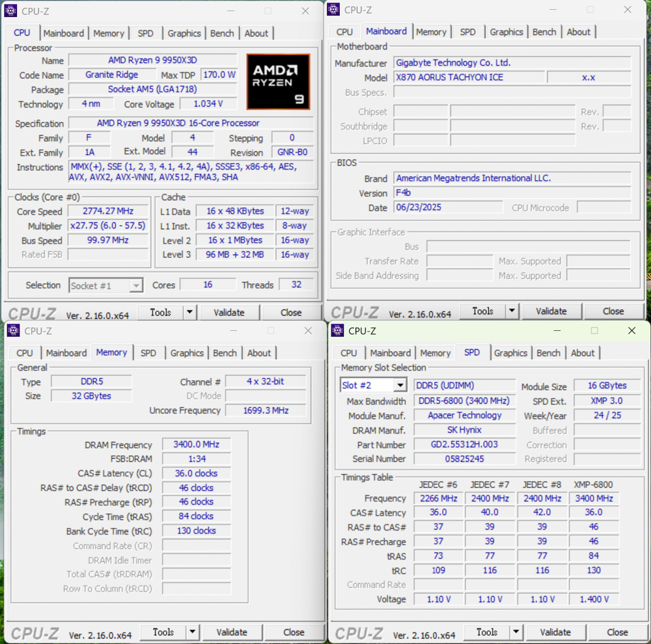
Task: Click the BIOS Version value "F4b"
Action: tap(512, 193)
